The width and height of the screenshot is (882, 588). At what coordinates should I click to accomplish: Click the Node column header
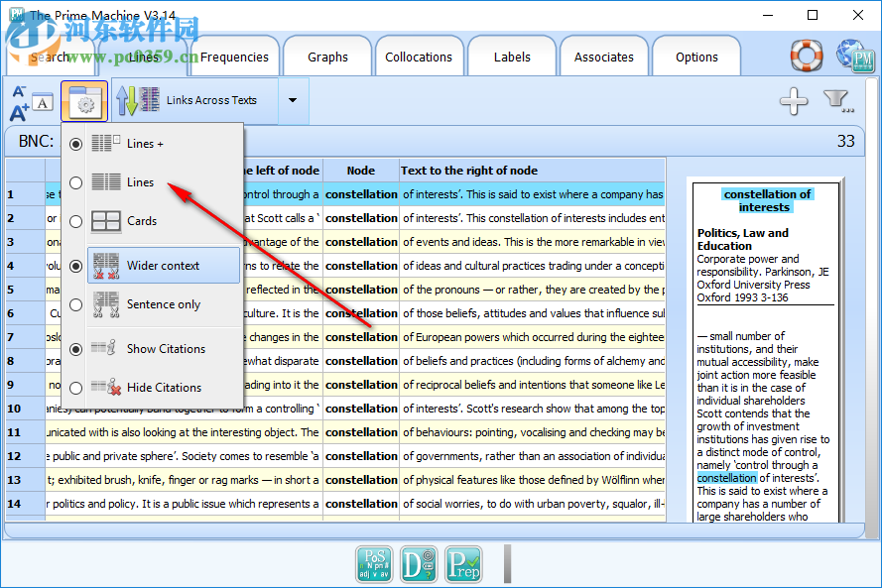click(360, 171)
